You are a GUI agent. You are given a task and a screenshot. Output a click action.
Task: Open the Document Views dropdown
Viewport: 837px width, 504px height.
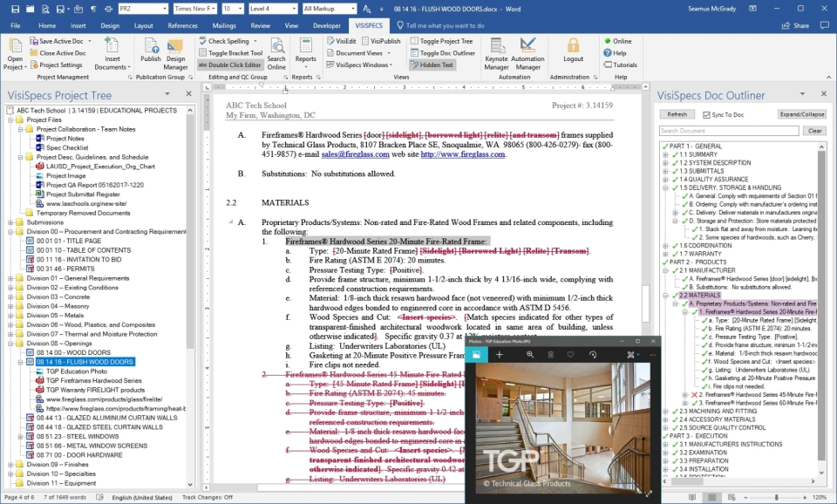click(358, 53)
